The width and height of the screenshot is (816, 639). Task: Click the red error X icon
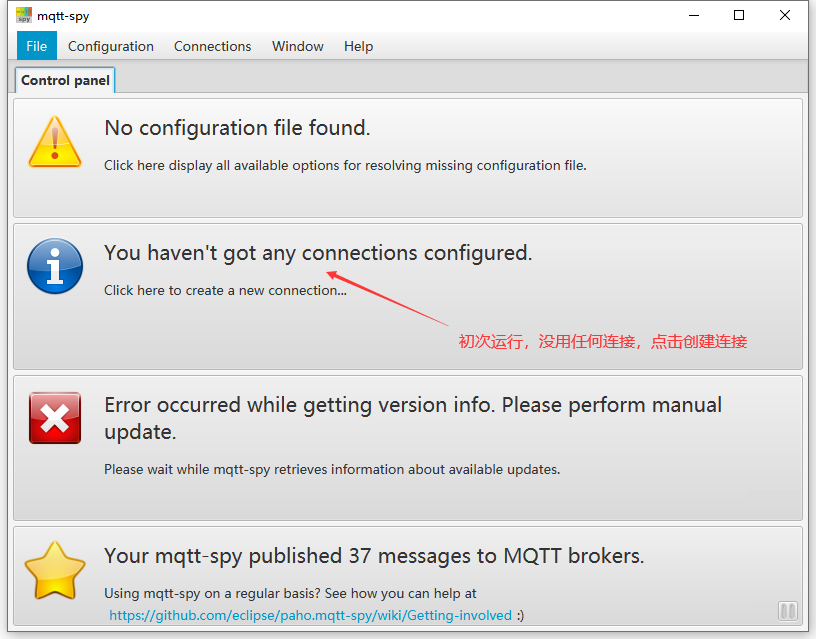click(x=55, y=418)
